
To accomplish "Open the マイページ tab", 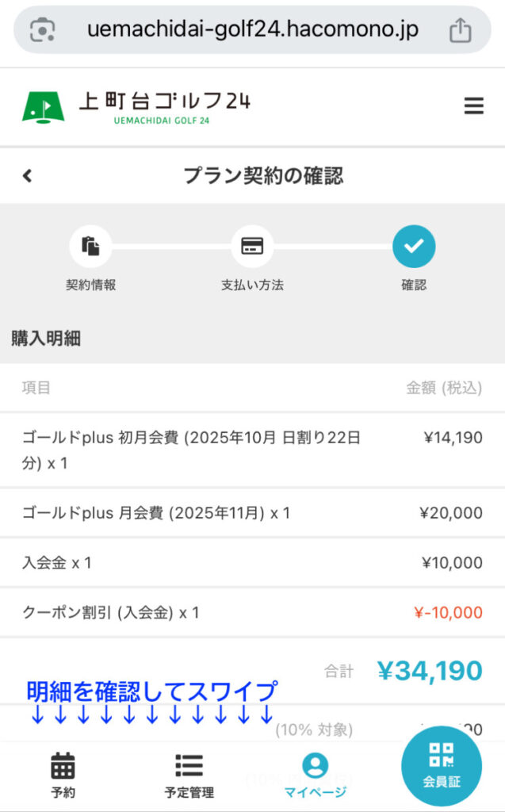I will 316,775.
